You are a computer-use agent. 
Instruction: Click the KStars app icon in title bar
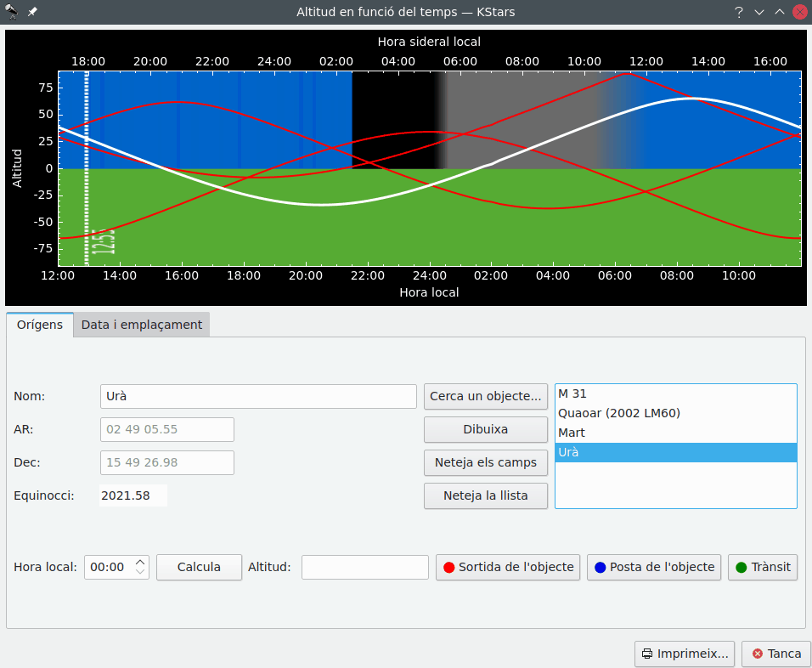coord(12,12)
